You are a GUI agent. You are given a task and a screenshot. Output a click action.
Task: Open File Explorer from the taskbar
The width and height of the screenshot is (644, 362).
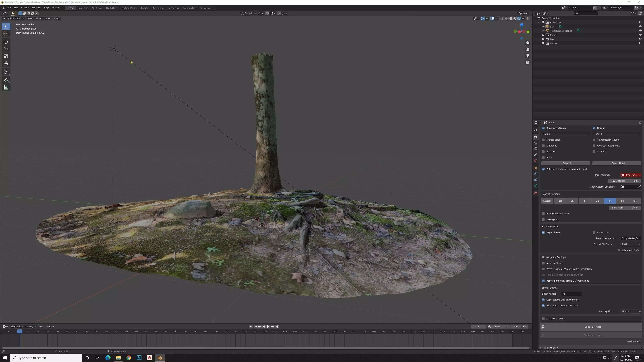[x=118, y=358]
